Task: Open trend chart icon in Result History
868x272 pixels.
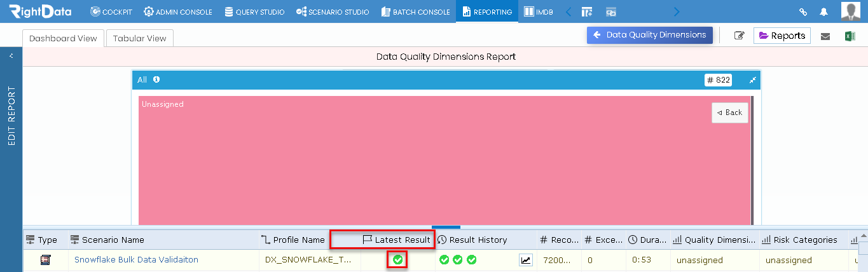Action: click(x=526, y=260)
